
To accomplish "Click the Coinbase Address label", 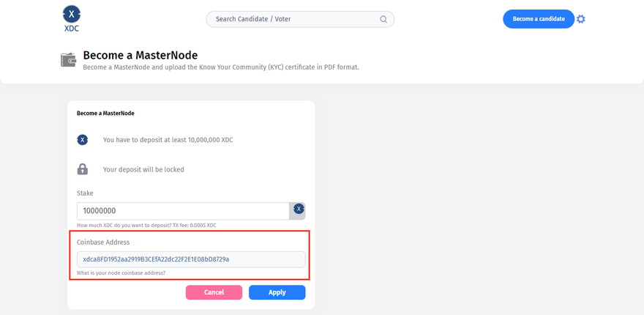I will pos(102,242).
